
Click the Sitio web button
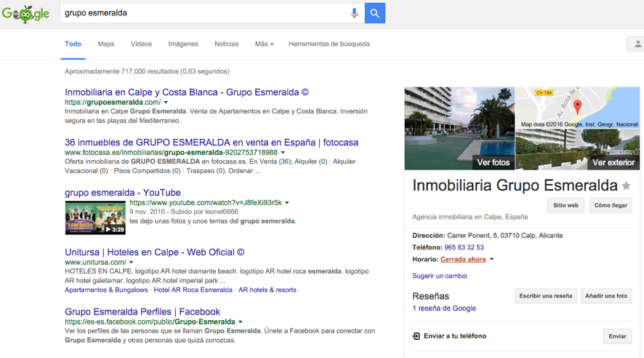click(565, 205)
